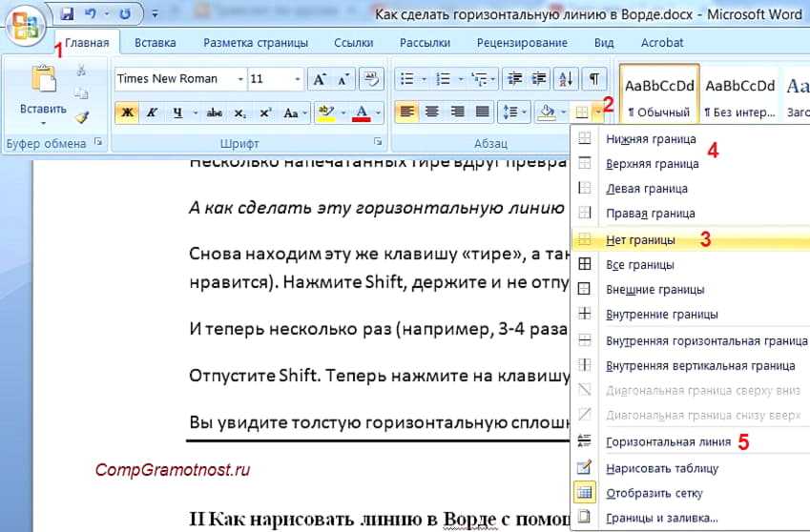Save document using Quick Access icon
Image resolution: width=810 pixels, height=532 pixels.
click(66, 14)
